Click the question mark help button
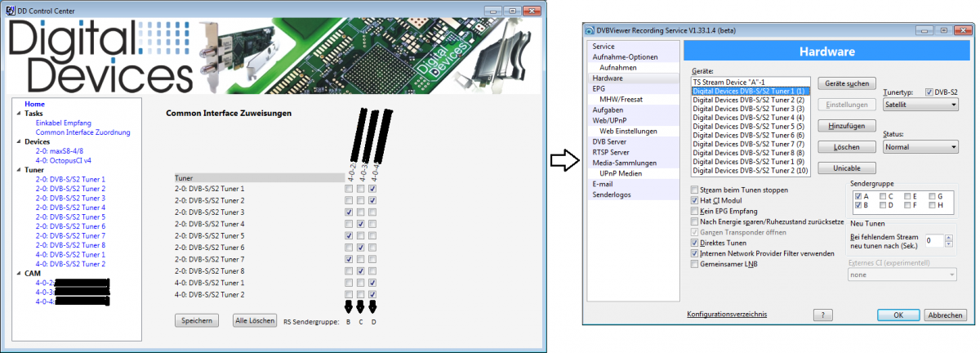The image size is (980, 353). (822, 315)
